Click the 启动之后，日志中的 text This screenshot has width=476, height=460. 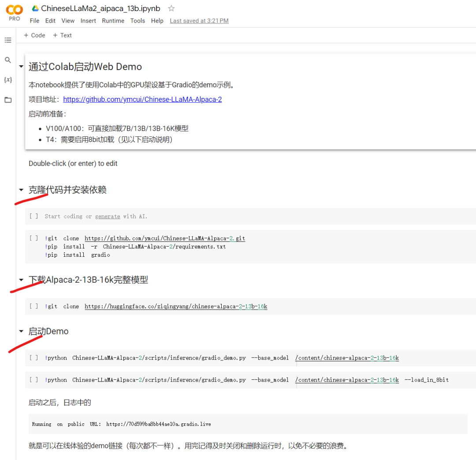60,403
